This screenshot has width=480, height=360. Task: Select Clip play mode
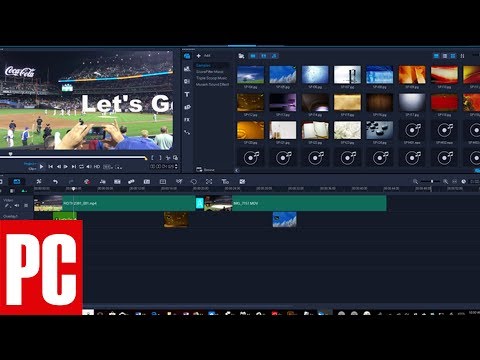(x=32, y=169)
